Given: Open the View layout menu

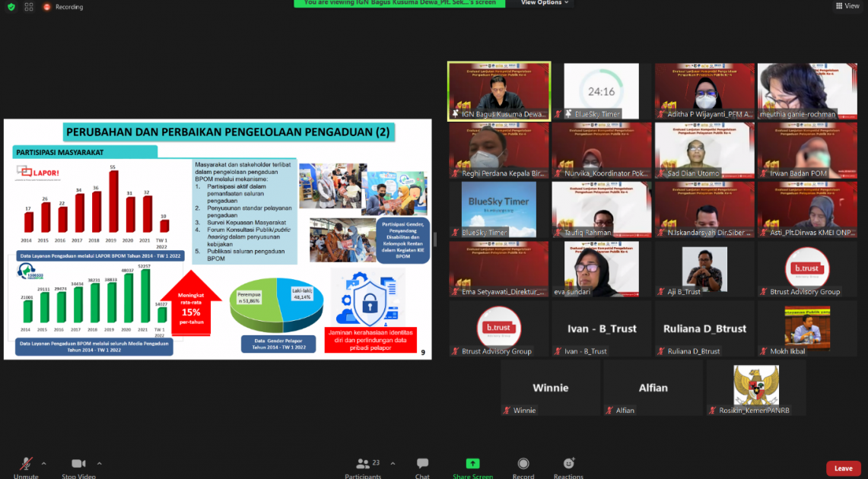Looking at the screenshot, I should (847, 6).
